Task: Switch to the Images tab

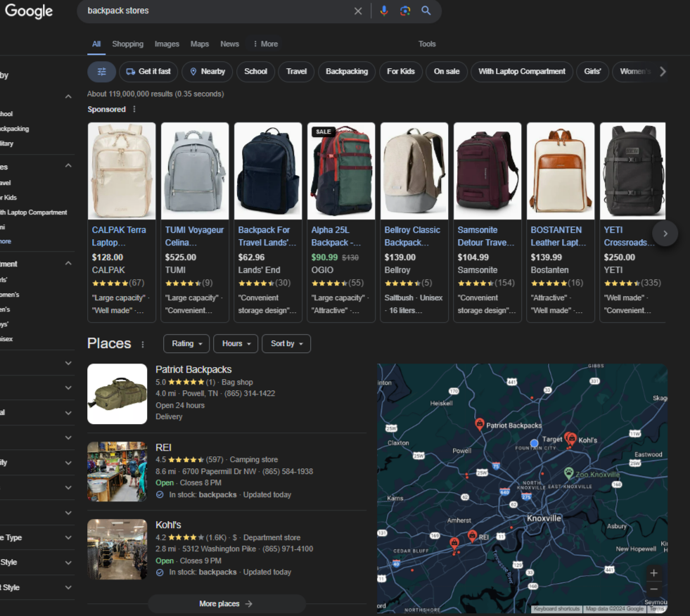Action: coord(167,44)
